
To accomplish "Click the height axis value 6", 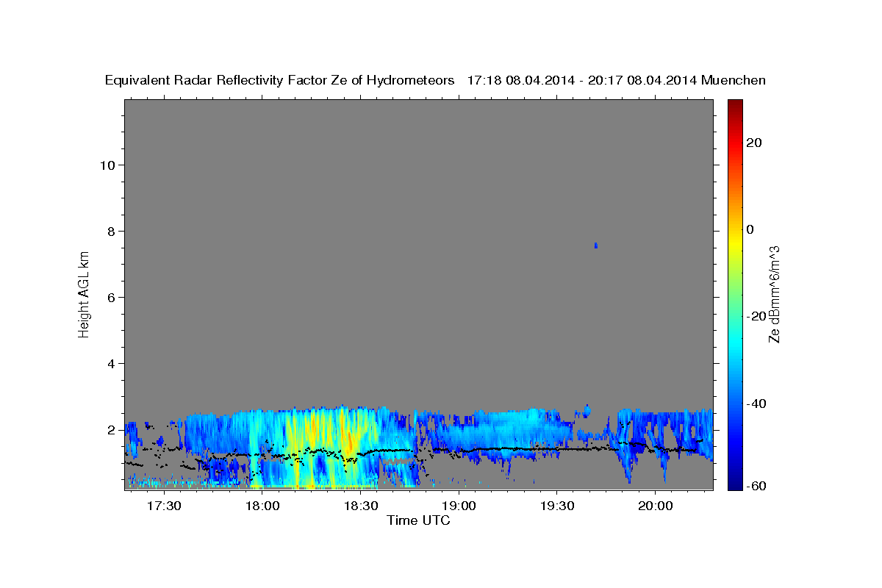I will [110, 297].
